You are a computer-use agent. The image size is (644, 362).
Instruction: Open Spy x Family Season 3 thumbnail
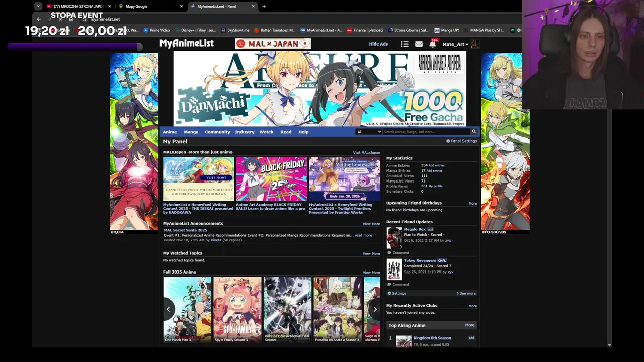click(x=237, y=309)
